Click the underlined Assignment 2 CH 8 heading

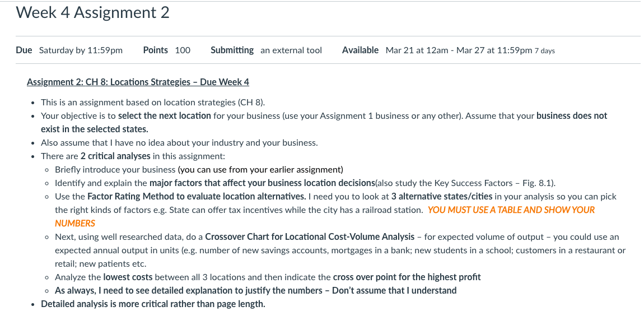click(138, 82)
